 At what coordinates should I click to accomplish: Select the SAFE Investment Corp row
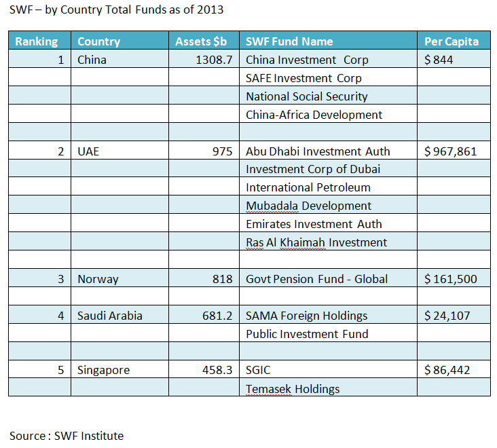click(303, 78)
